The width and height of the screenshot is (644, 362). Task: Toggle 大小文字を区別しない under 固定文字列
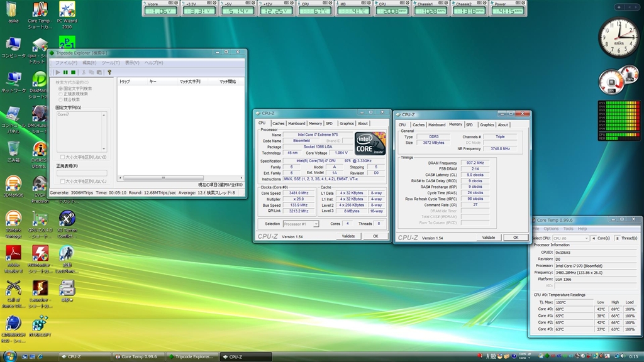pos(62,156)
